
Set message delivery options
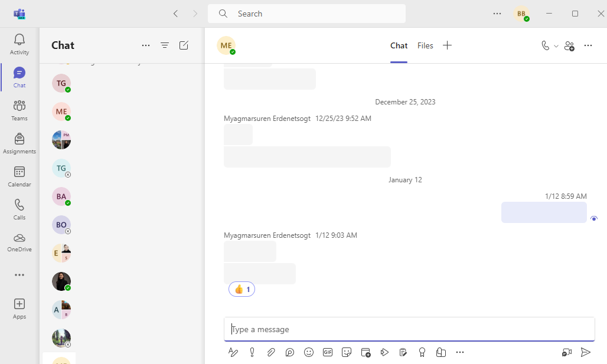point(252,352)
